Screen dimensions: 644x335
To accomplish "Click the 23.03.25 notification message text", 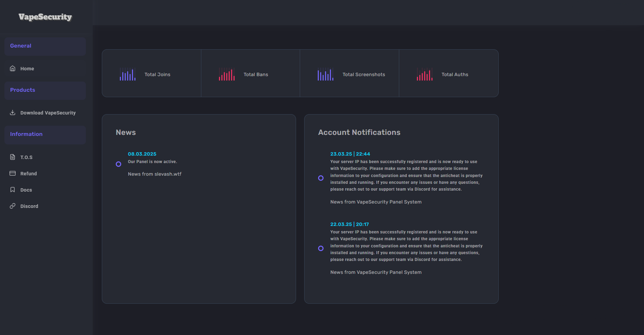I will click(x=406, y=175).
